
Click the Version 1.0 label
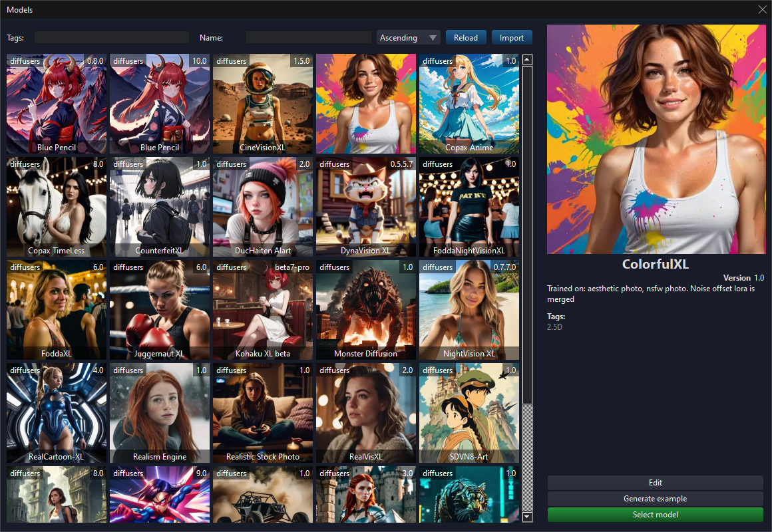pyautogui.click(x=743, y=278)
